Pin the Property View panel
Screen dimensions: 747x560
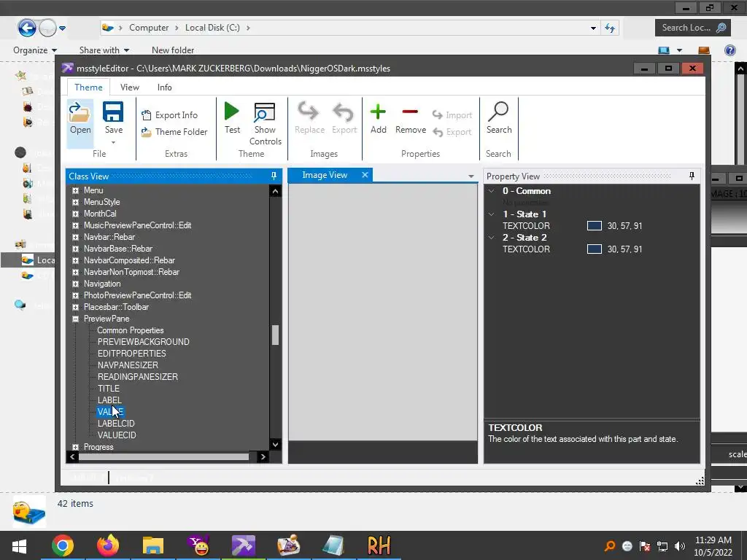pyautogui.click(x=692, y=176)
